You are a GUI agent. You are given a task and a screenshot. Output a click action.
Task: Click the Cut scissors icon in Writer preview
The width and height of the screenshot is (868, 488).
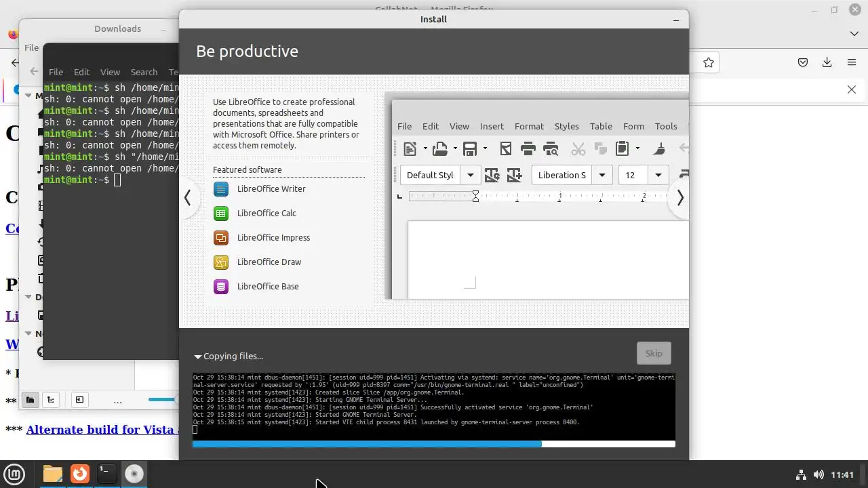[578, 149]
